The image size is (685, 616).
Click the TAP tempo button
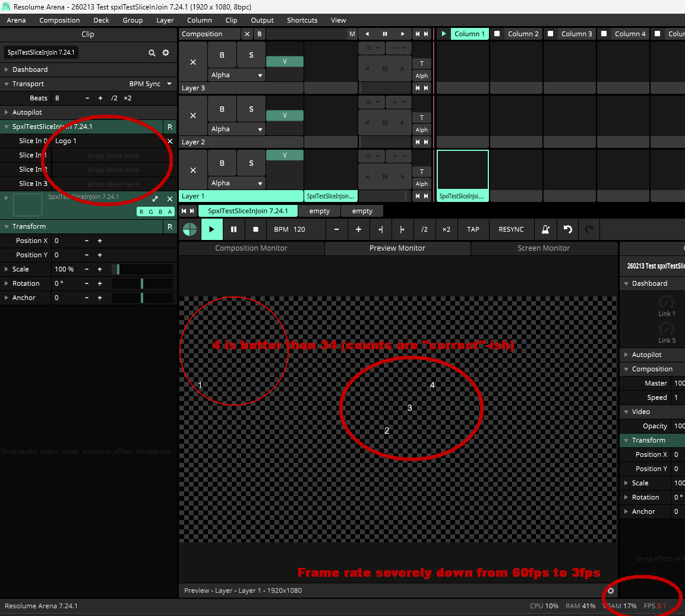pos(473,229)
